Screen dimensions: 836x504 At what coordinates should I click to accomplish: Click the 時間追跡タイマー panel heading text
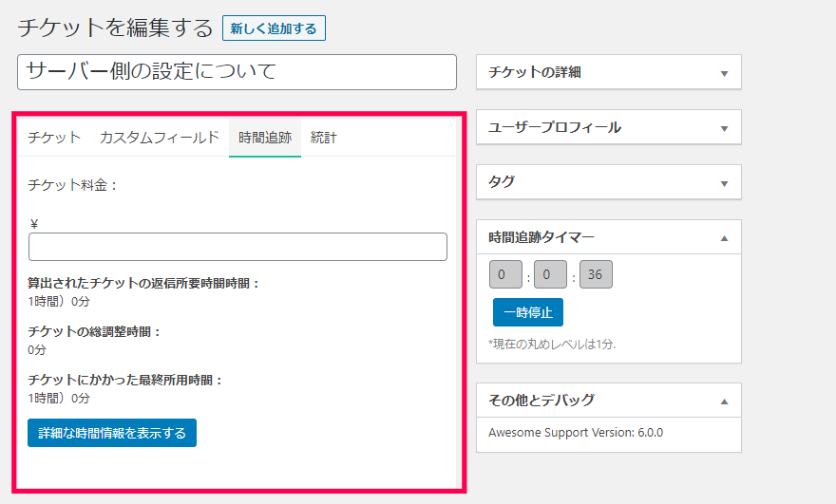[x=541, y=237]
